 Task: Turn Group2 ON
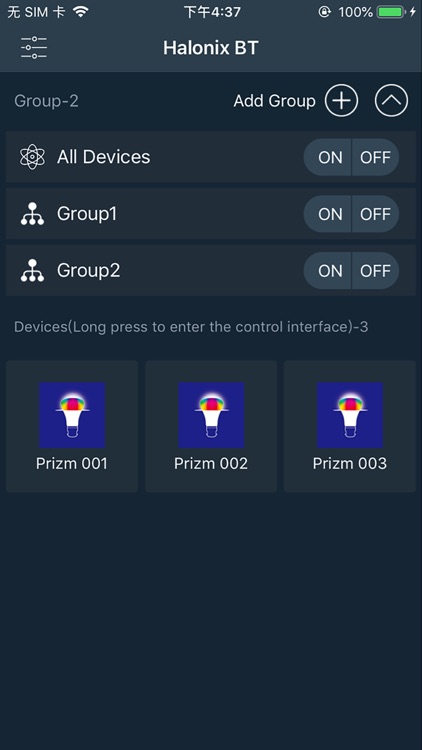328,270
